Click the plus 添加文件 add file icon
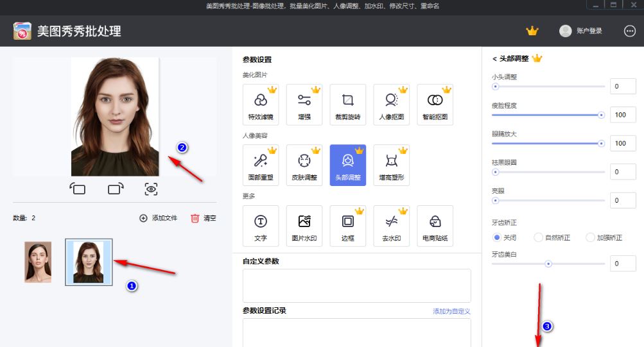Screen dimensions: 644x347 (143, 218)
